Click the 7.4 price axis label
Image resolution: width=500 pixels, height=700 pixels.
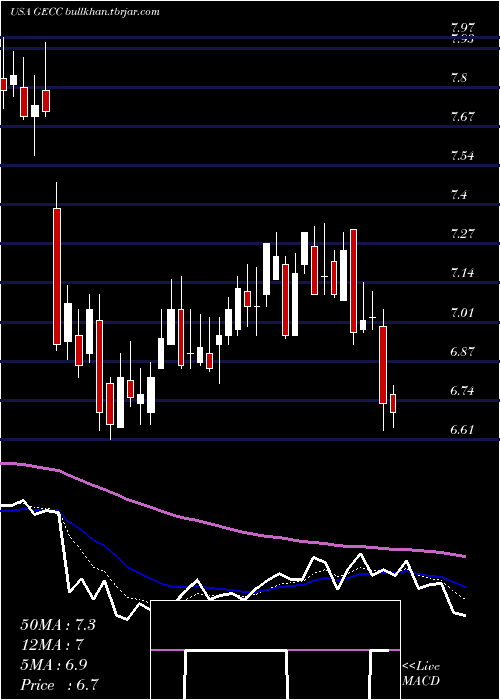coord(459,195)
